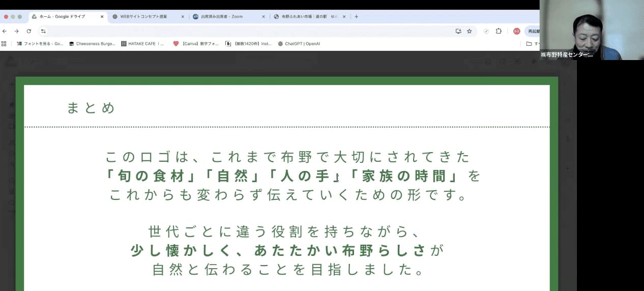Click the round pen extension icon

click(x=486, y=31)
